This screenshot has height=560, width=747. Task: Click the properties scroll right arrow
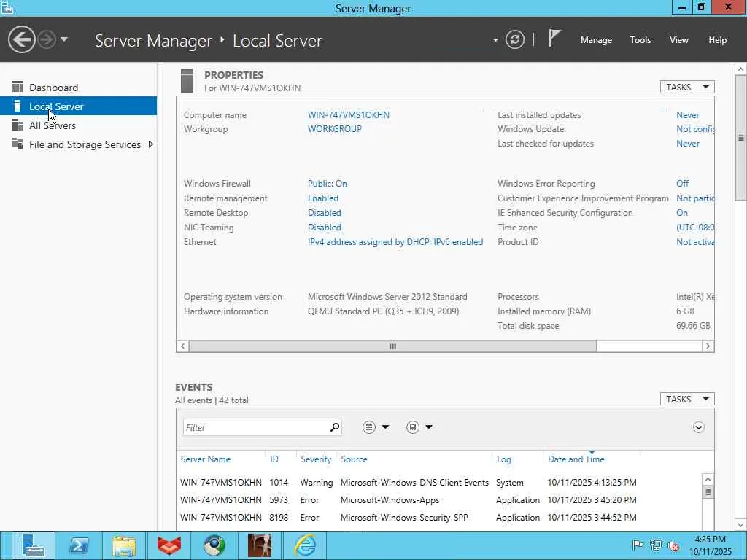708,346
